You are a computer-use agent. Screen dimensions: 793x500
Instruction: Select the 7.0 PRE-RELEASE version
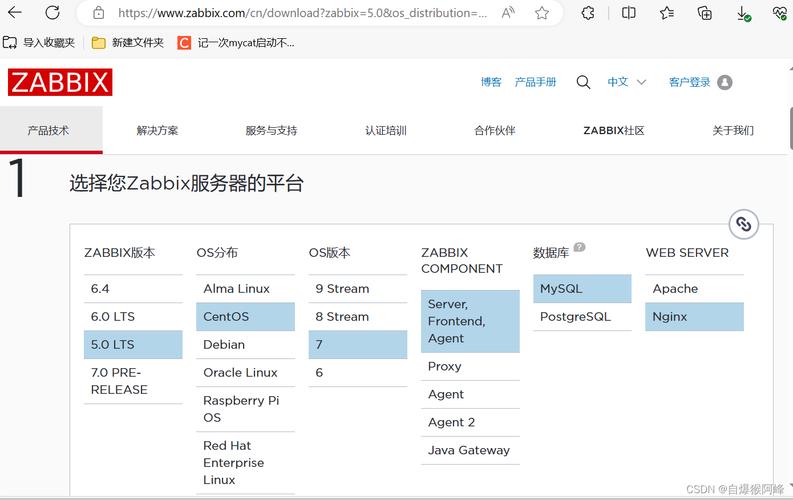pos(133,381)
